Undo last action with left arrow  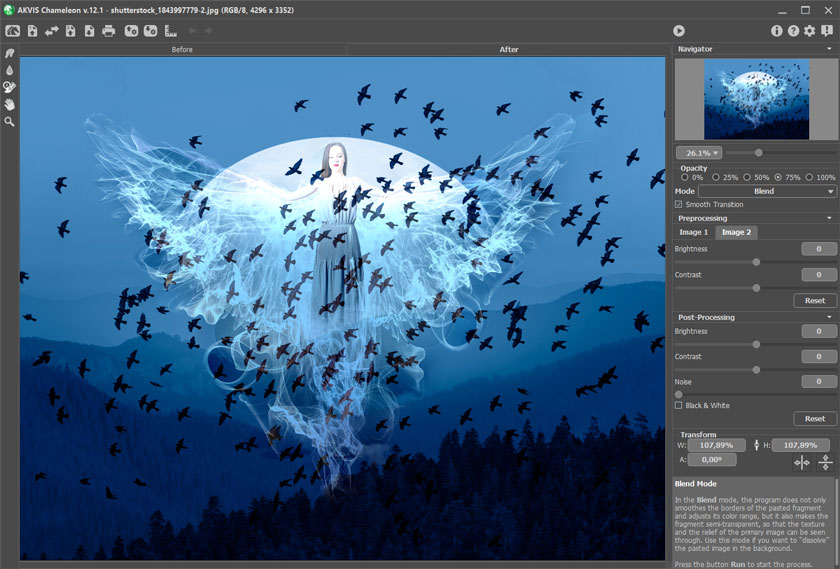pyautogui.click(x=192, y=31)
